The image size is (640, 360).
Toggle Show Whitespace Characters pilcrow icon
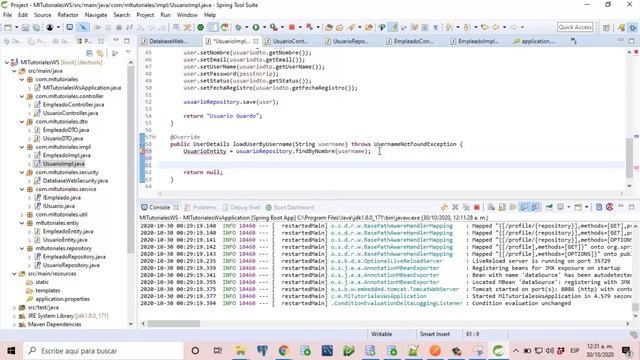coord(436,27)
